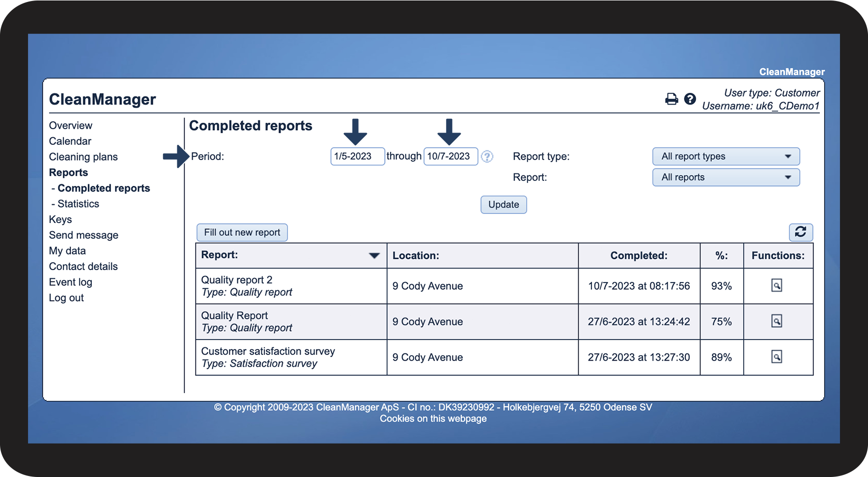
Task: Open Overview in the sidebar
Action: (70, 125)
